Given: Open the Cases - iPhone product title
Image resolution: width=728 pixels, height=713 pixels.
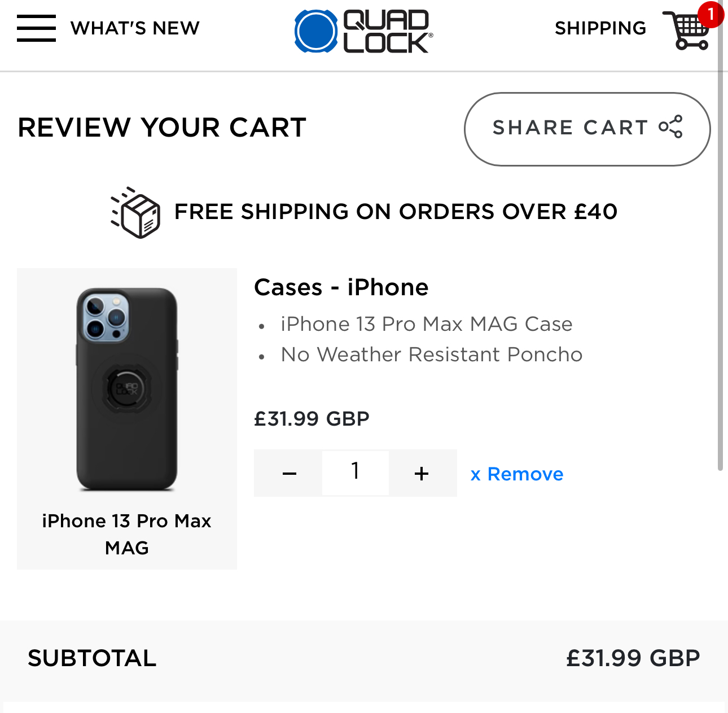Looking at the screenshot, I should pyautogui.click(x=341, y=287).
